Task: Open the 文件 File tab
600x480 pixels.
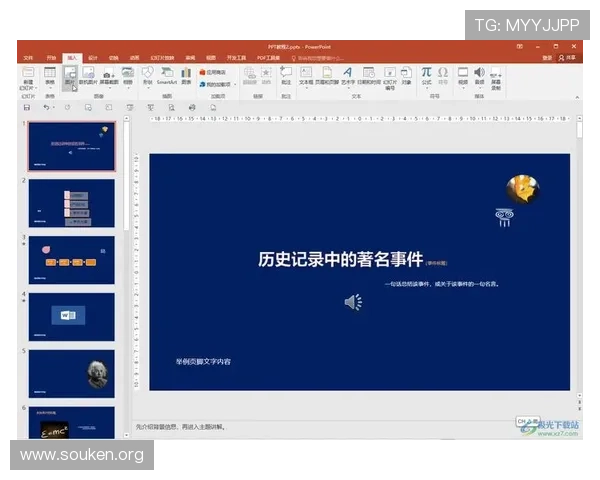Action: (x=28, y=58)
